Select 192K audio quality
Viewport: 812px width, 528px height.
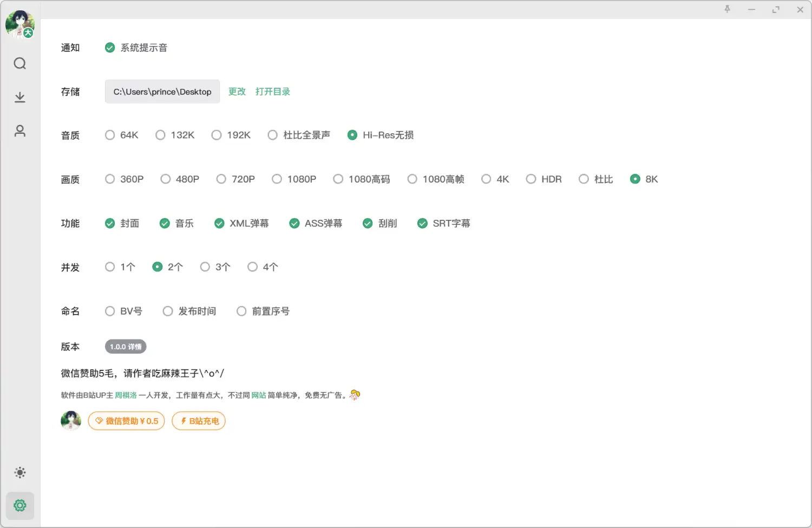point(217,135)
